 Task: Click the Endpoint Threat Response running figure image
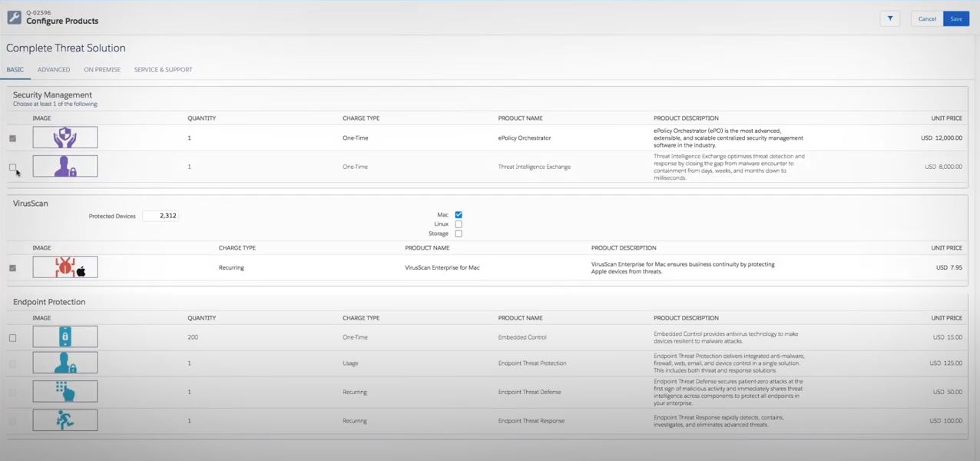[x=65, y=420]
